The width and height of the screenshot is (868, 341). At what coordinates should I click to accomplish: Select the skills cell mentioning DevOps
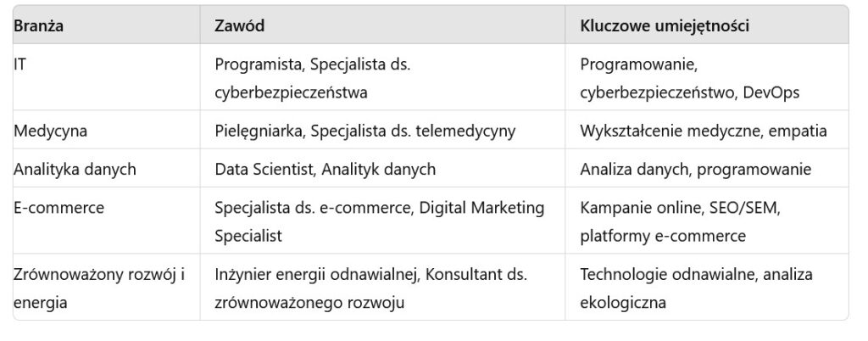tap(690, 77)
